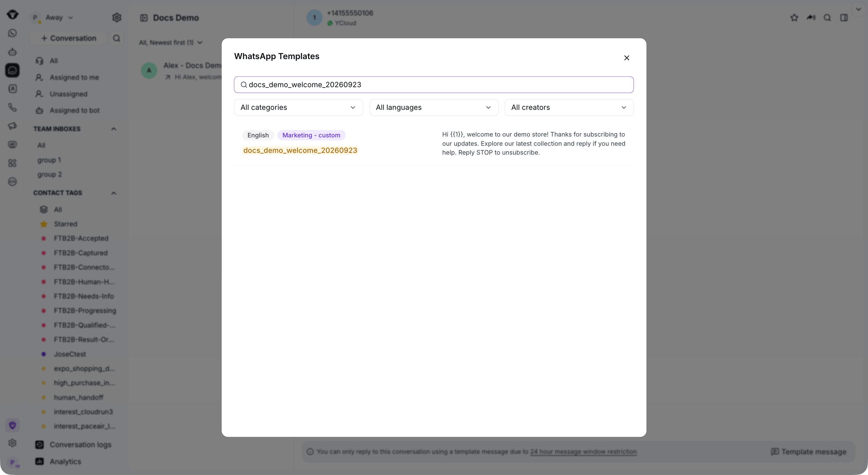The width and height of the screenshot is (868, 475).
Task: Open group 1 inbox
Action: pos(49,160)
